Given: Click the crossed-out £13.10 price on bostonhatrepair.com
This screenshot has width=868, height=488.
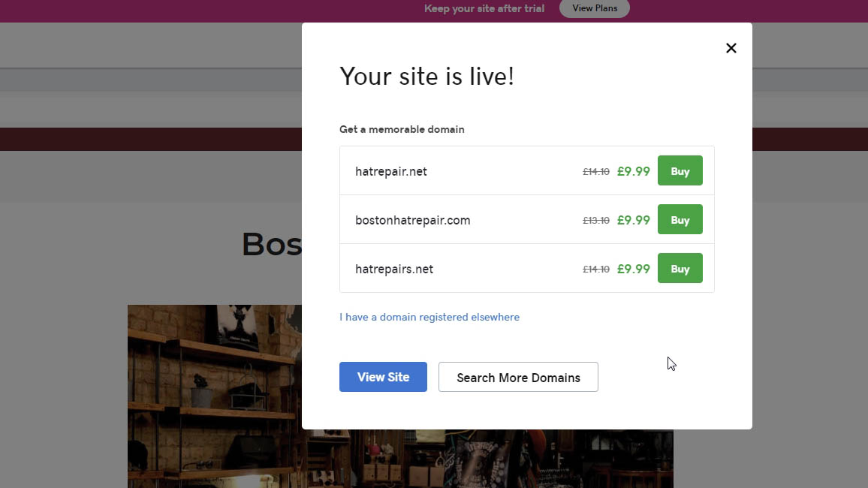Looking at the screenshot, I should coord(595,219).
